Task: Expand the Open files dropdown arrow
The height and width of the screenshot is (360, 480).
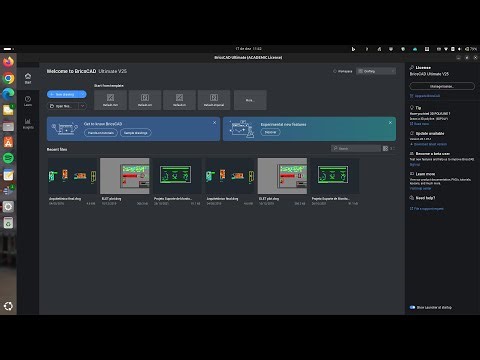Action: tap(83, 106)
